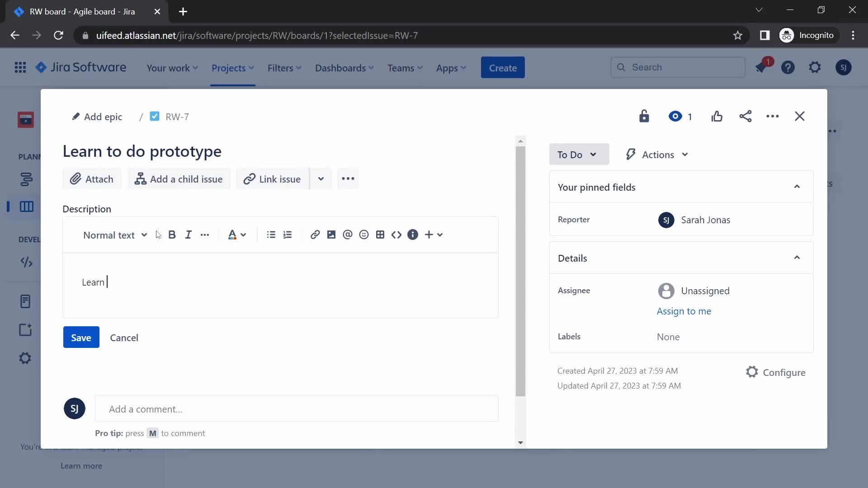Click the Attach button
Screen dimensions: 868x488
tap(92, 178)
